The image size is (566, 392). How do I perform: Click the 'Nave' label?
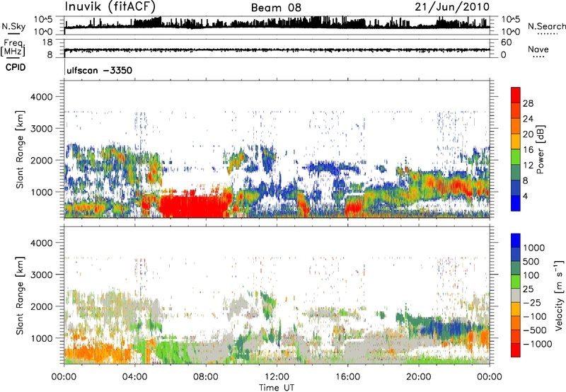pos(538,49)
